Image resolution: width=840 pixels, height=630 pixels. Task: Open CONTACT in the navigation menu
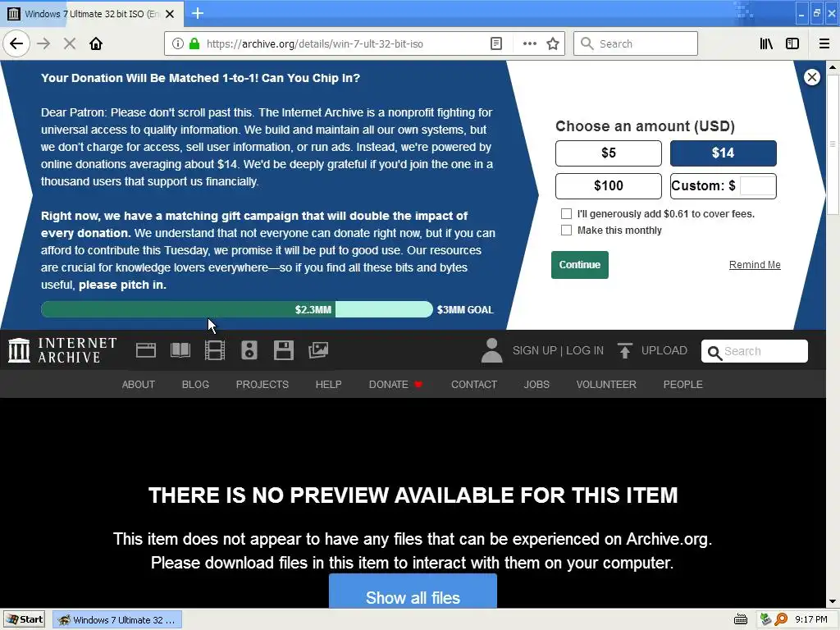pos(474,385)
